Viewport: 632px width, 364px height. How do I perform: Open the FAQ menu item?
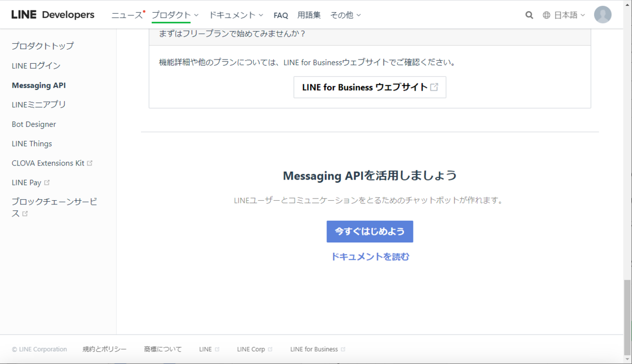coord(281,15)
